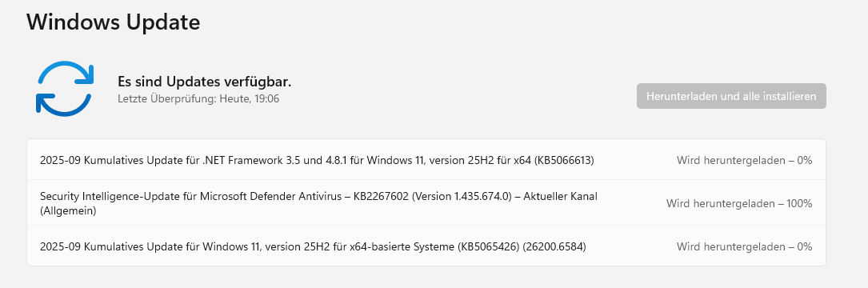Click the KB2267602 identifier text
Screen dimensions: 868x288
coord(380,197)
